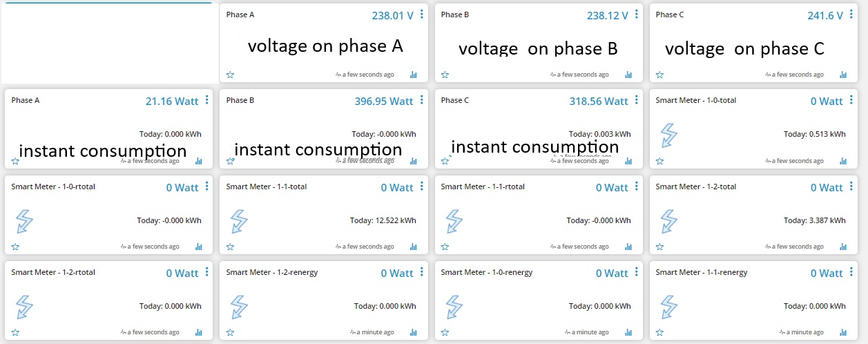Open the three-dot menu on Phase B 396.95 Watt card
This screenshot has width=868, height=344.
click(422, 100)
